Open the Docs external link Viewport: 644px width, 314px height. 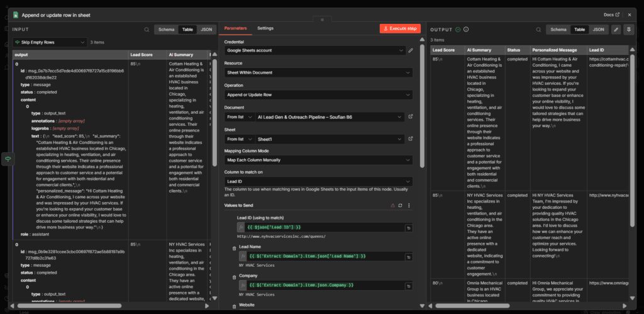tap(611, 15)
